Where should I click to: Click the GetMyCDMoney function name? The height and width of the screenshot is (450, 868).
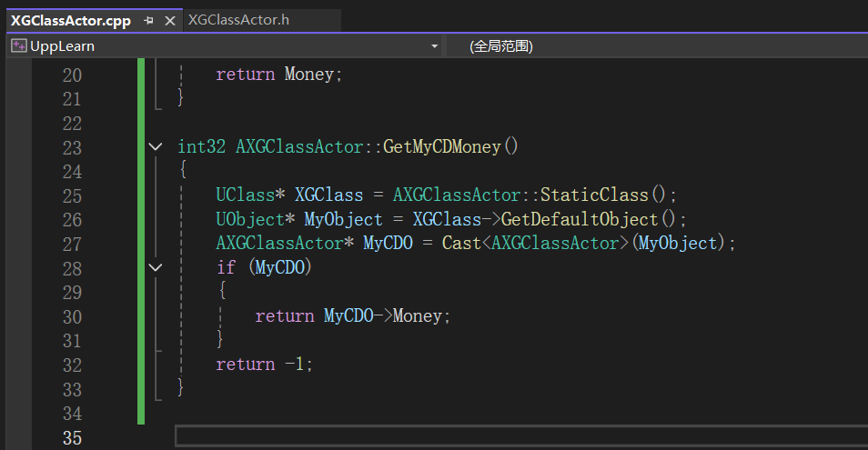click(x=442, y=147)
